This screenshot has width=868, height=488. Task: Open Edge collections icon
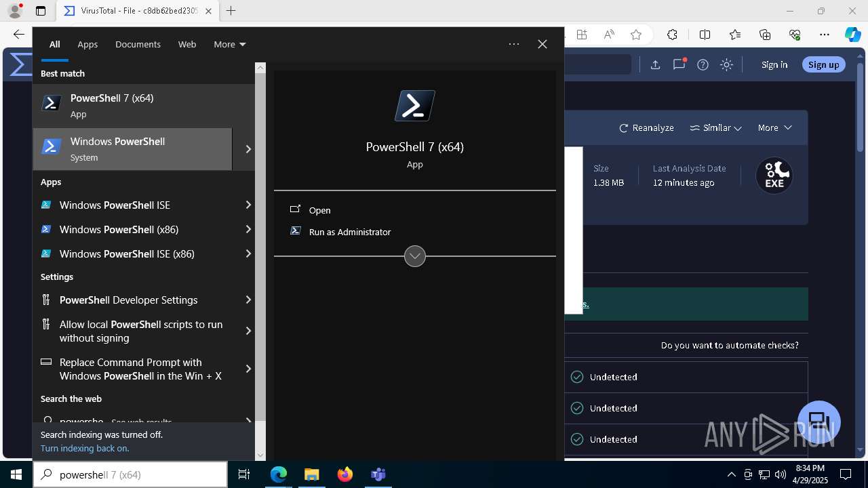(x=765, y=35)
